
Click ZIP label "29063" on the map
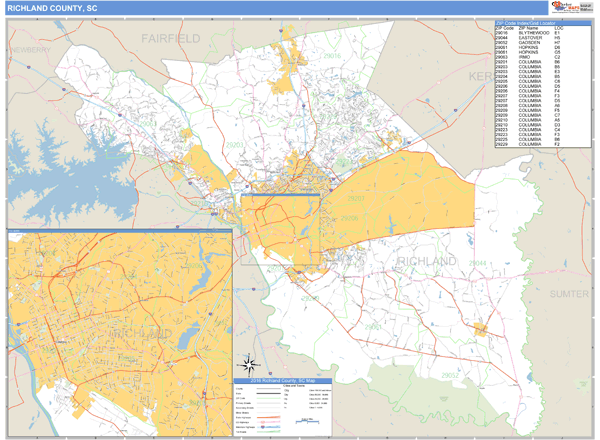(x=147, y=124)
